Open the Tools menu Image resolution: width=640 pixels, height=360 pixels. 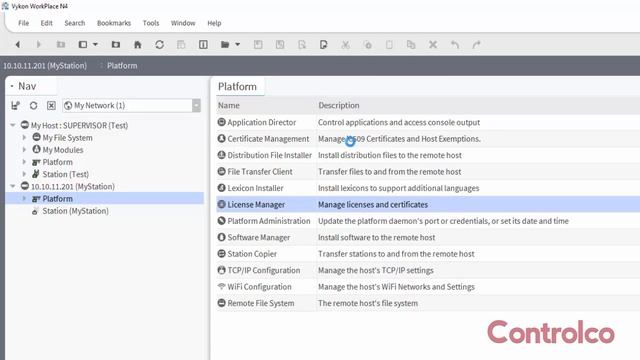151,23
